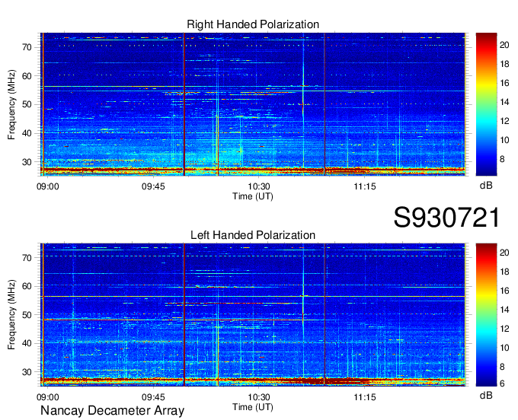Click the 18 dB value on bottom colorbar
Screen dimensions: 518x420
pyautogui.click(x=504, y=272)
